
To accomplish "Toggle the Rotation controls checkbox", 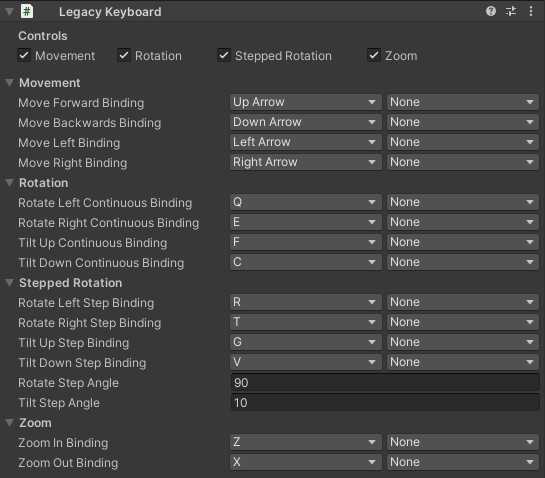I will point(124,55).
